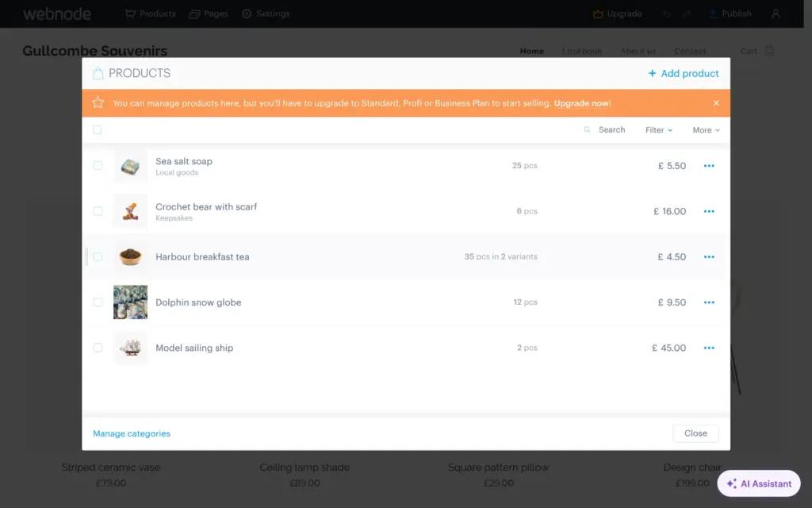812x508 pixels.
Task: Open options menu for Crochet bear with scarf
Action: click(709, 211)
